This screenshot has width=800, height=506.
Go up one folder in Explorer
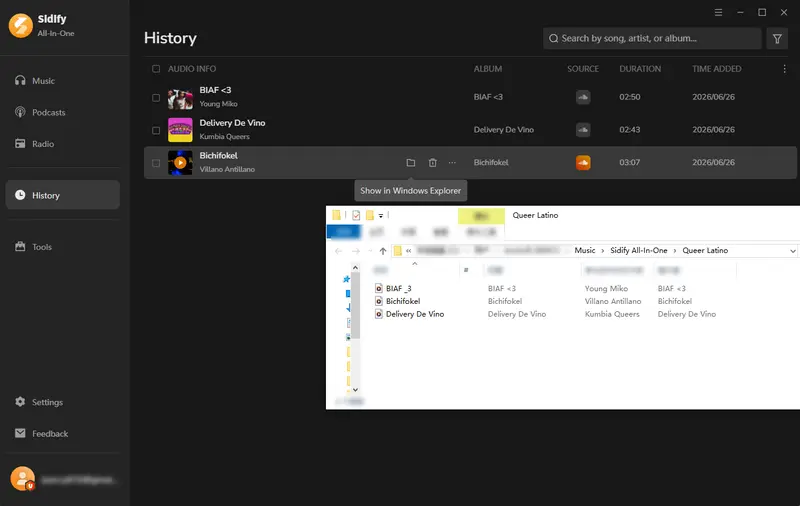(383, 251)
